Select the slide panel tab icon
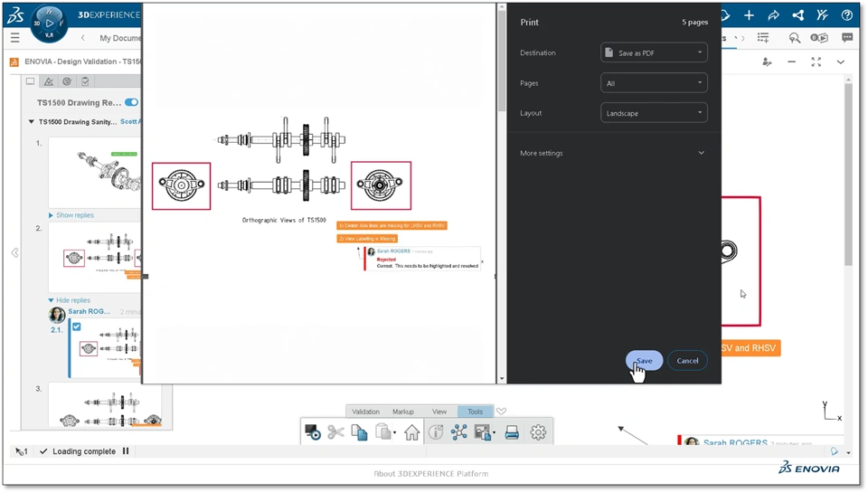The width and height of the screenshot is (868, 493). click(x=31, y=81)
